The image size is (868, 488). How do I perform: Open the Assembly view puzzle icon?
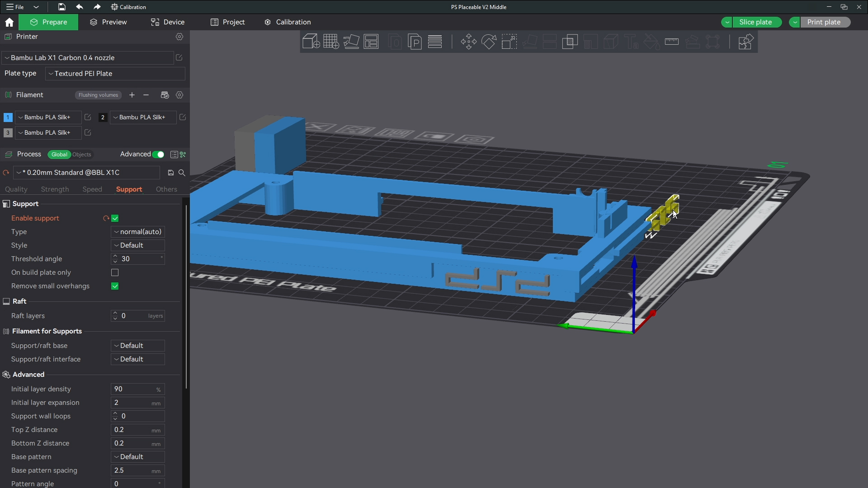point(745,42)
